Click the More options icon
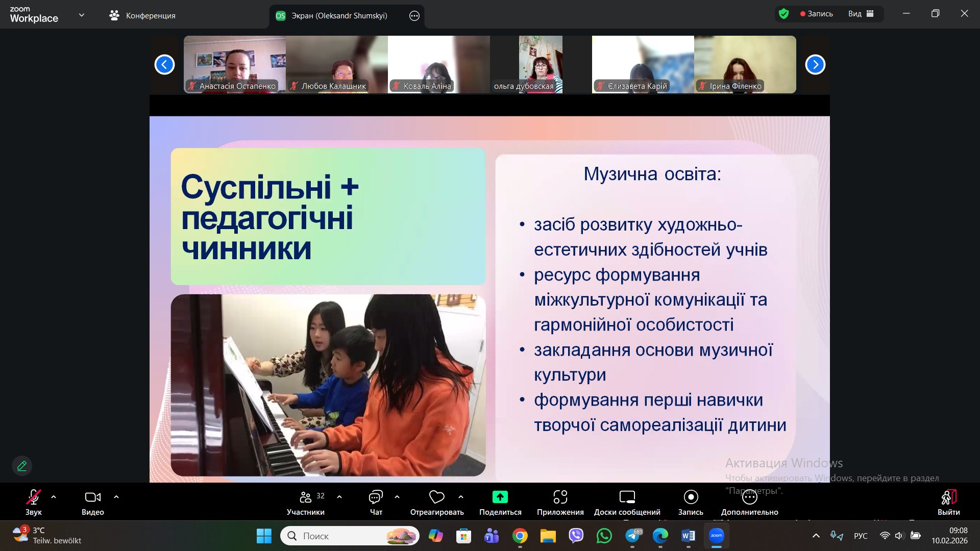This screenshot has height=551, width=980. 749,497
